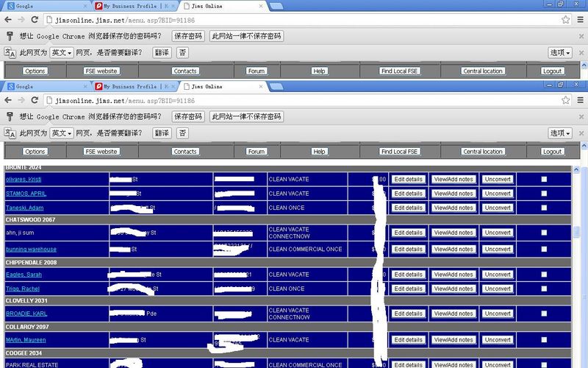Reload the page in the lower browser window
Image resolution: width=588 pixels, height=368 pixels.
click(x=35, y=100)
